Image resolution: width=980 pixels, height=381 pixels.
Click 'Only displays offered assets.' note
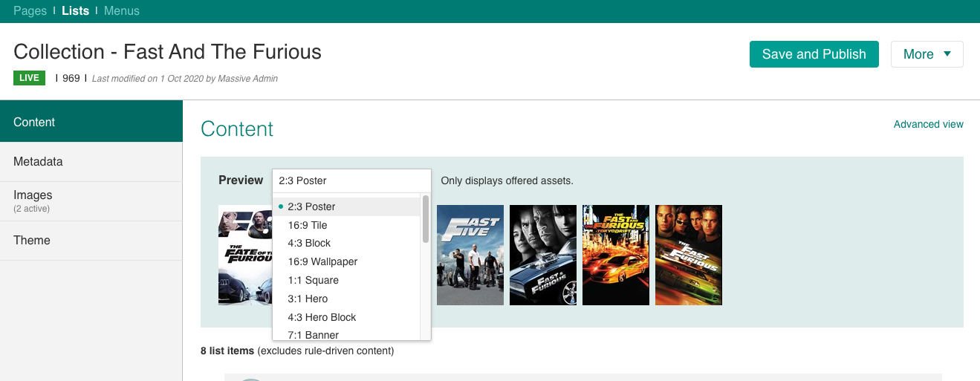[x=507, y=180]
